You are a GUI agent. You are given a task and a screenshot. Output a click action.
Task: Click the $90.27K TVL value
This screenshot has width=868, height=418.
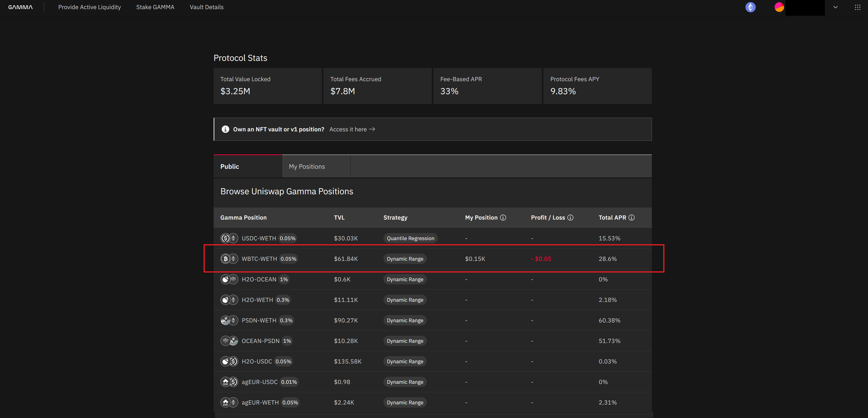[x=346, y=320]
